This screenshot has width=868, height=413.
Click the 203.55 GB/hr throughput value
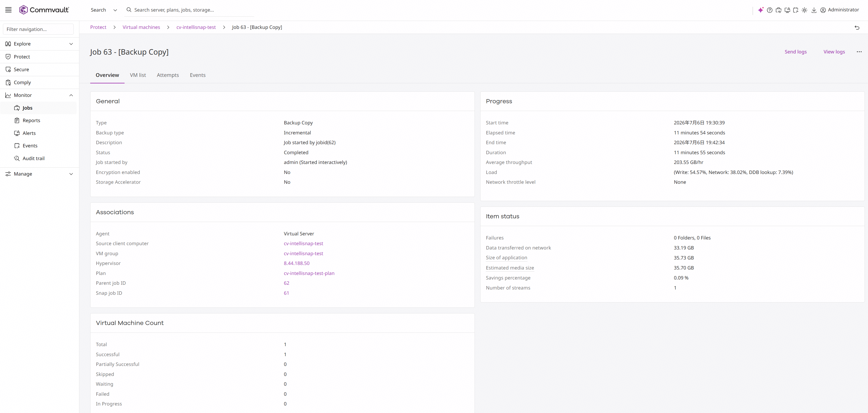click(688, 162)
